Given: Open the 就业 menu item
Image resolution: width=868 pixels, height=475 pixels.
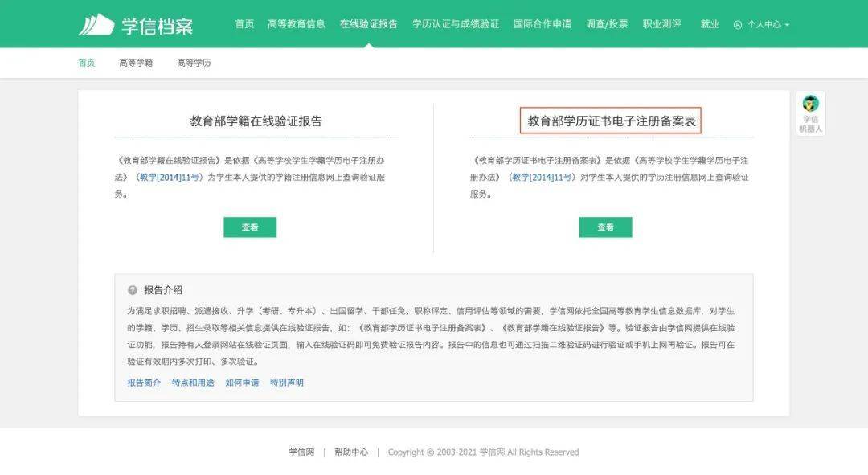Looking at the screenshot, I should pos(710,24).
